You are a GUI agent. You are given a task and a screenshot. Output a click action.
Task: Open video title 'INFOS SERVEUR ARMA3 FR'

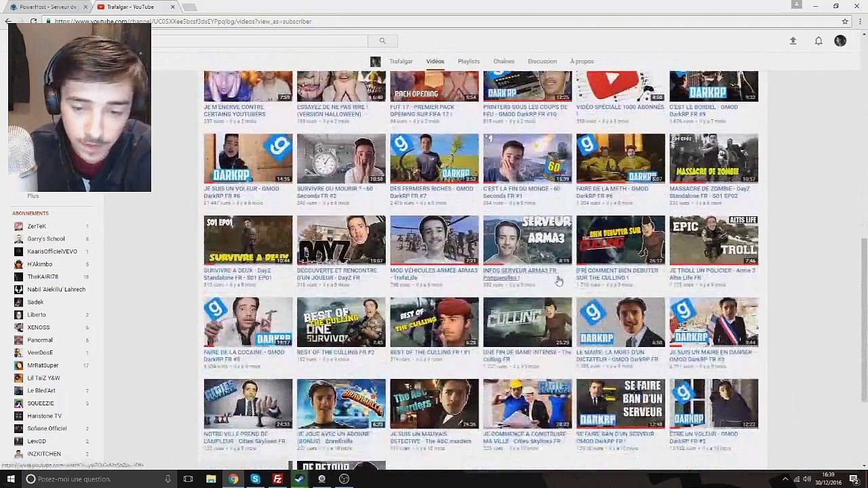[519, 274]
